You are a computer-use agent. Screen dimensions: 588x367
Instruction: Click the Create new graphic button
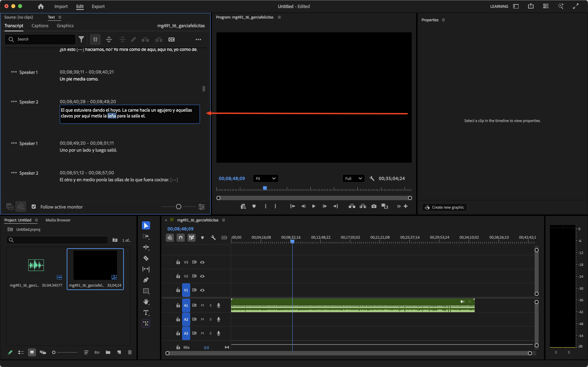coord(444,207)
